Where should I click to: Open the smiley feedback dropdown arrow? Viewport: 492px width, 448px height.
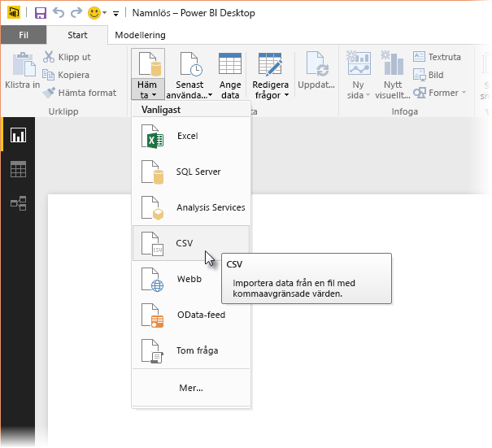(x=104, y=13)
